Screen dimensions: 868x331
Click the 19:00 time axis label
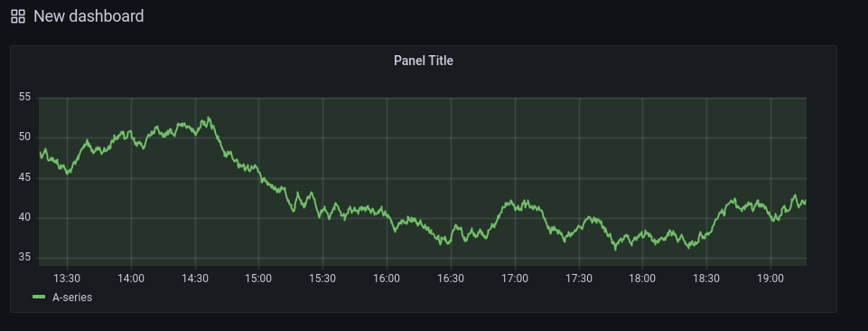pos(770,279)
